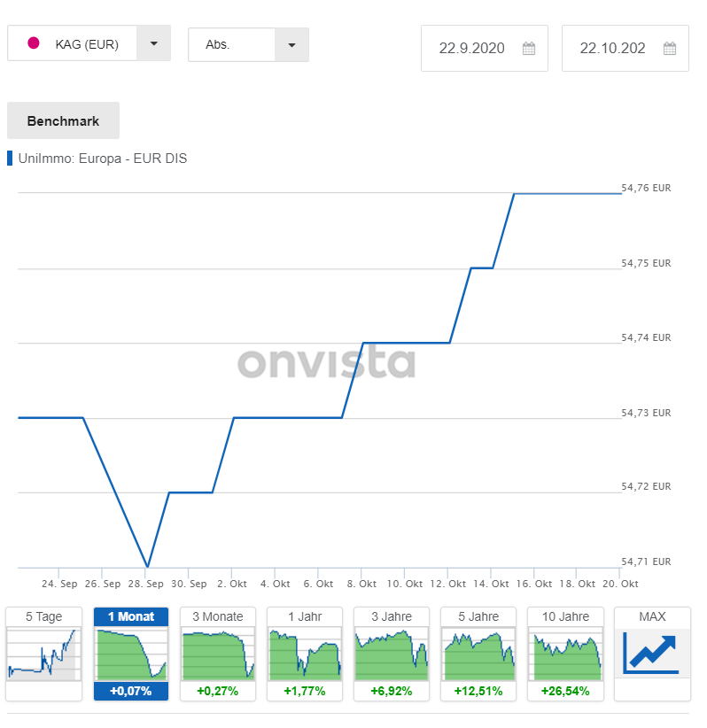The width and height of the screenshot is (707, 728).
Task: Click the chart low point near 28. Sep
Action: pyautogui.click(x=147, y=566)
